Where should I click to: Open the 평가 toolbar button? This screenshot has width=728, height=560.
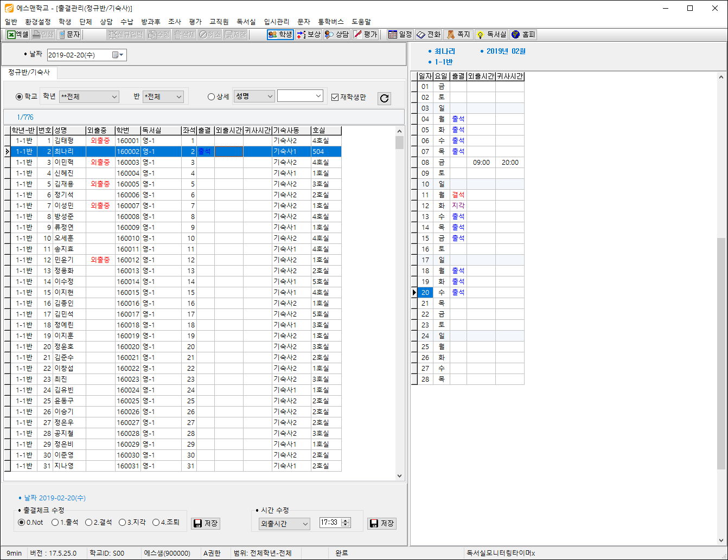pyautogui.click(x=365, y=35)
